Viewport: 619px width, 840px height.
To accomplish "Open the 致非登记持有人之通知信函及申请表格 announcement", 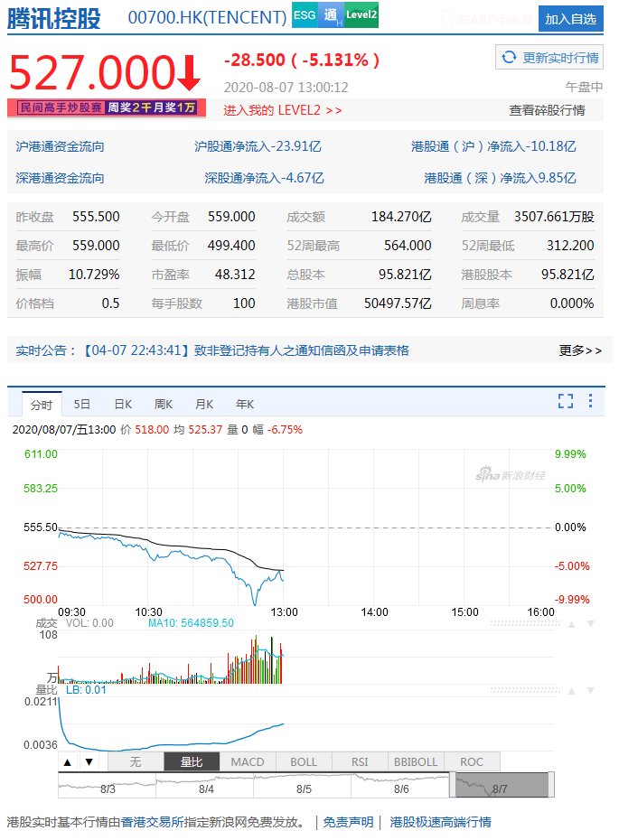I will point(296,350).
